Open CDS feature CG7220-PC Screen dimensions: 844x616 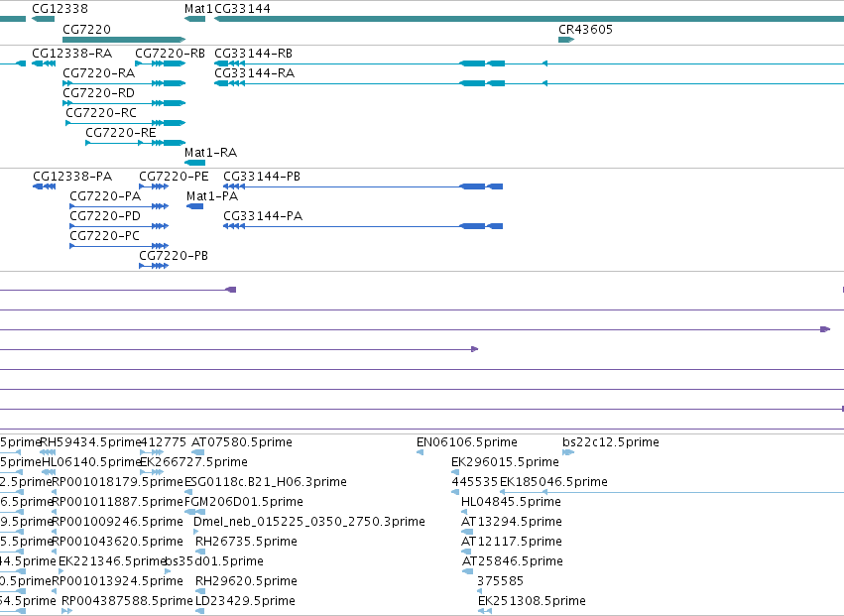tap(119, 246)
